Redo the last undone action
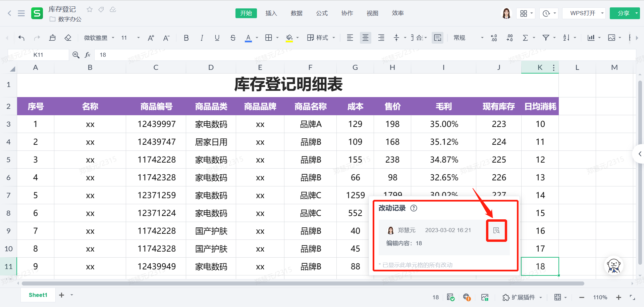The height and width of the screenshot is (307, 644). (37, 38)
